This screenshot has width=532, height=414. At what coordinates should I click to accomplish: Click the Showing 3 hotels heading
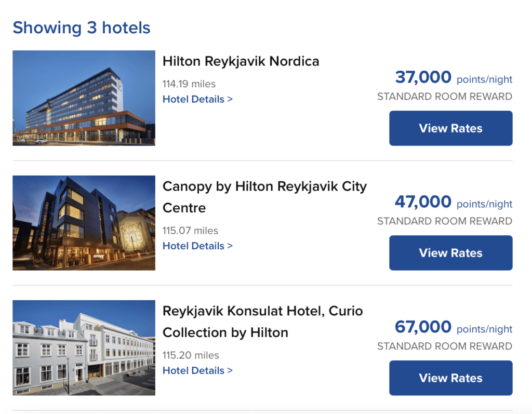(x=81, y=28)
